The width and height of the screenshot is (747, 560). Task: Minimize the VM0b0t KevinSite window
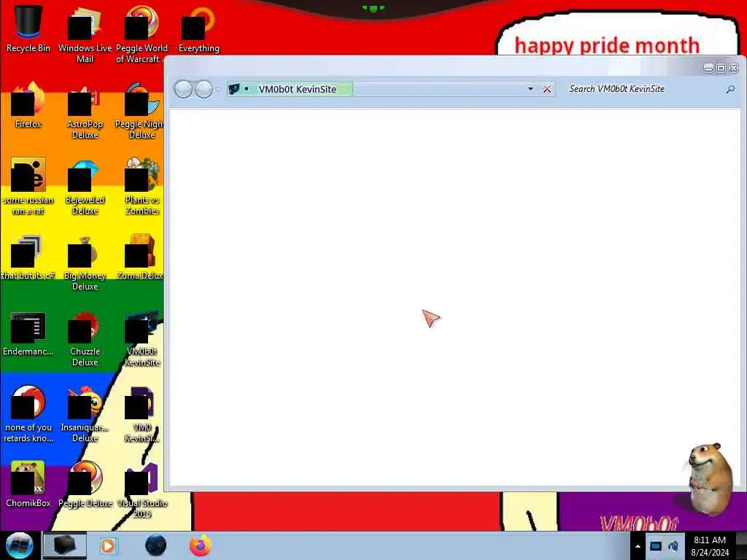(x=709, y=69)
